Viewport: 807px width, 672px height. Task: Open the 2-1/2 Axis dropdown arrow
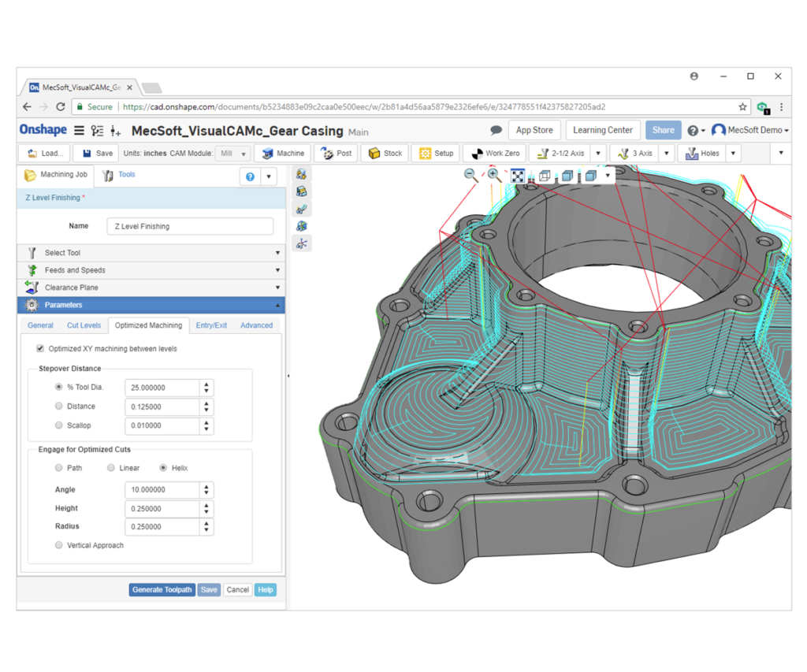[598, 153]
